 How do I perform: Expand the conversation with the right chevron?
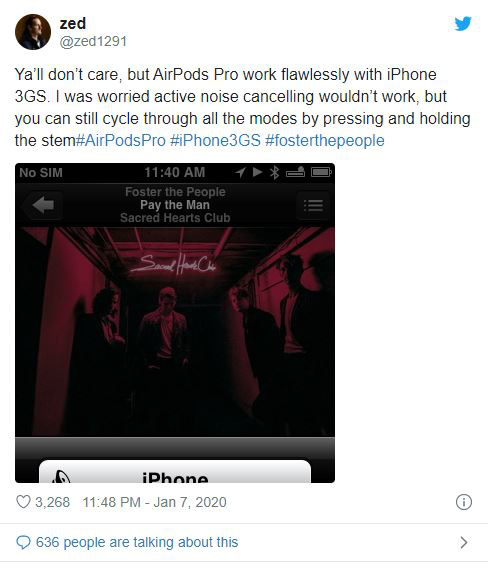(464, 542)
